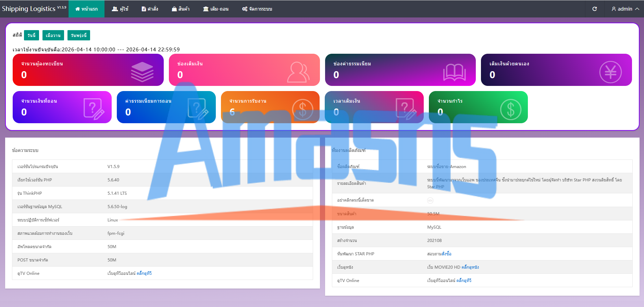Click the refresh icon in top bar

point(595,9)
